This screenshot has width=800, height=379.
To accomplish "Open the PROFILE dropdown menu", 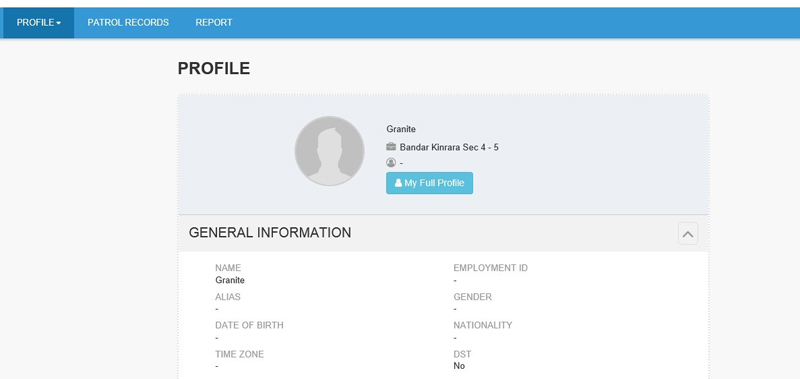I will (39, 22).
